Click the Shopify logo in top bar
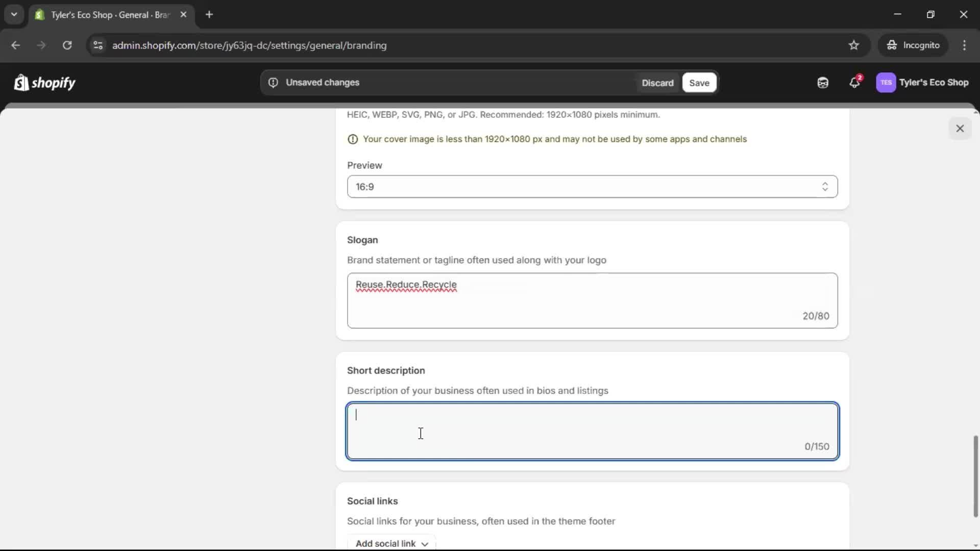980x551 pixels. point(44,83)
